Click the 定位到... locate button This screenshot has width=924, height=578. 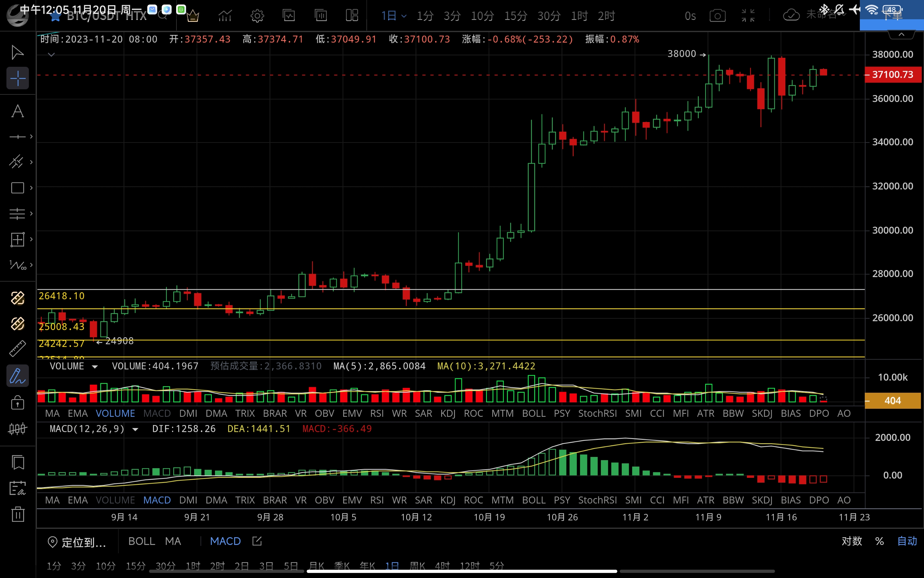pyautogui.click(x=77, y=542)
